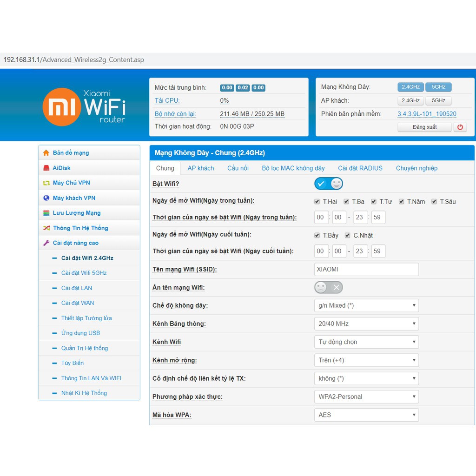This screenshot has height=476, width=476.
Task: Click the red power icon button
Action: click(x=460, y=127)
